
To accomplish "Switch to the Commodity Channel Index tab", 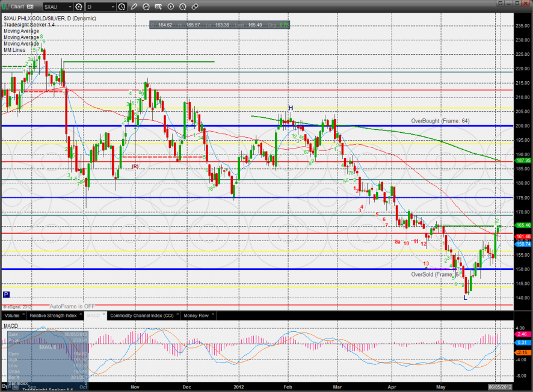I will [x=143, y=315].
